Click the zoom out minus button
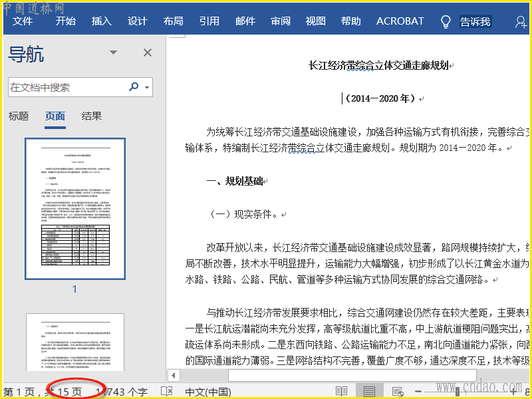The image size is (532, 399). [x=418, y=392]
